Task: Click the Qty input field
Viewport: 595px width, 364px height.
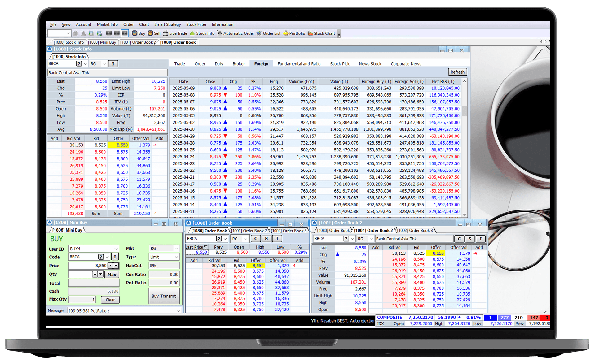Action: click(80, 274)
